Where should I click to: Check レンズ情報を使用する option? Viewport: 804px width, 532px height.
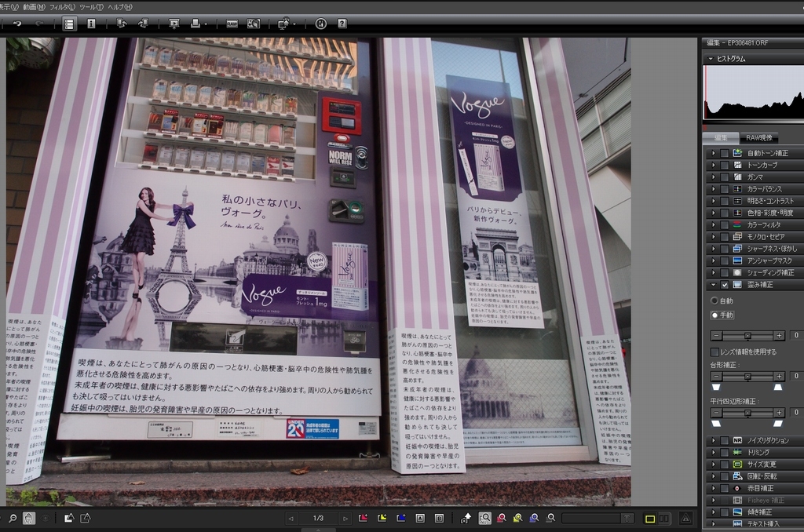[x=714, y=352]
